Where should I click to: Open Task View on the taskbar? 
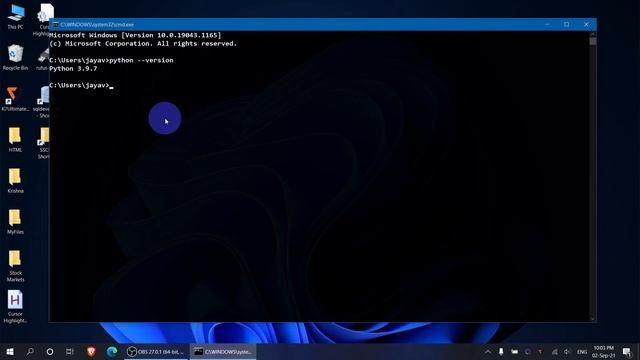click(x=70, y=351)
